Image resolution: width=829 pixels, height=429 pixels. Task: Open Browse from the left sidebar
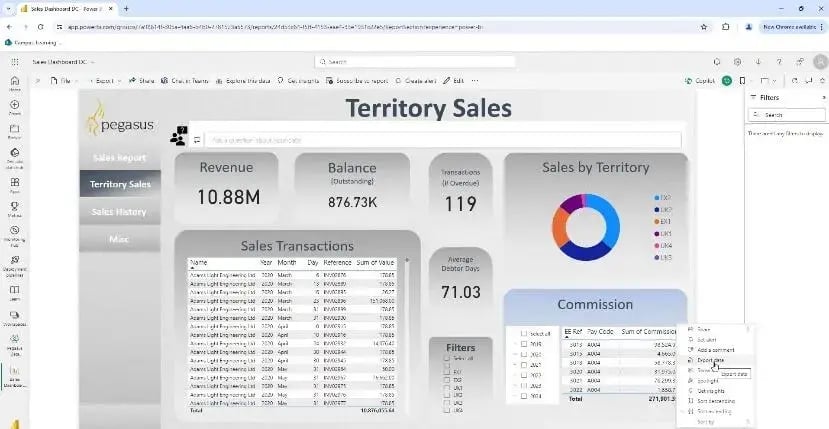[15, 131]
